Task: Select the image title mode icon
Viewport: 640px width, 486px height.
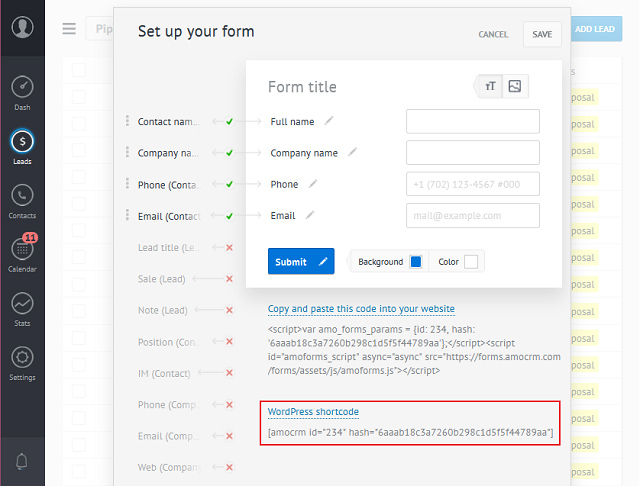Action: [x=515, y=86]
